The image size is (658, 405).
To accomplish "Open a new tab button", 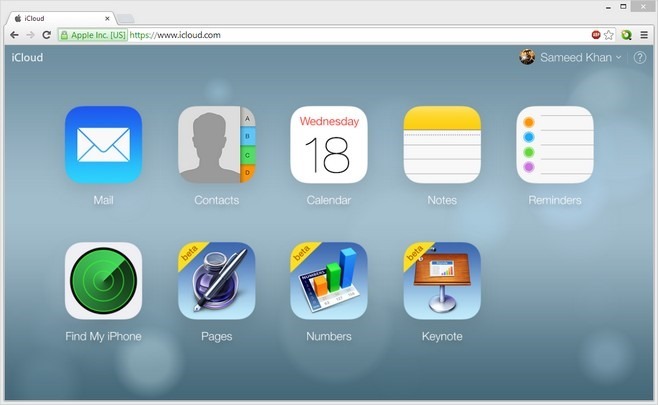I will coord(125,18).
